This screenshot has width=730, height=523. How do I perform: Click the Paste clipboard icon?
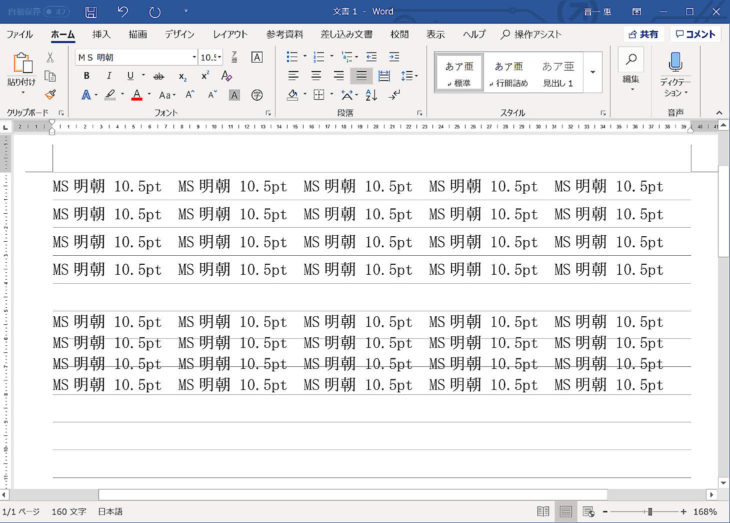21,66
